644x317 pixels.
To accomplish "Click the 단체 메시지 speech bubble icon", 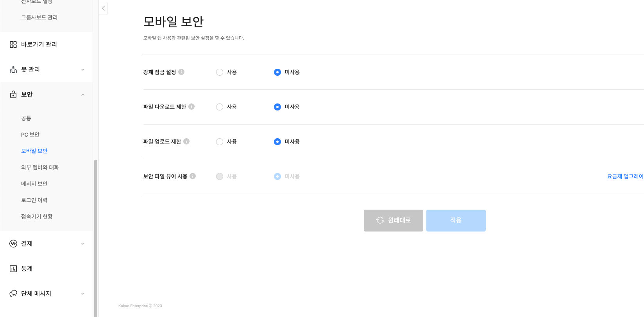I will (x=13, y=294).
